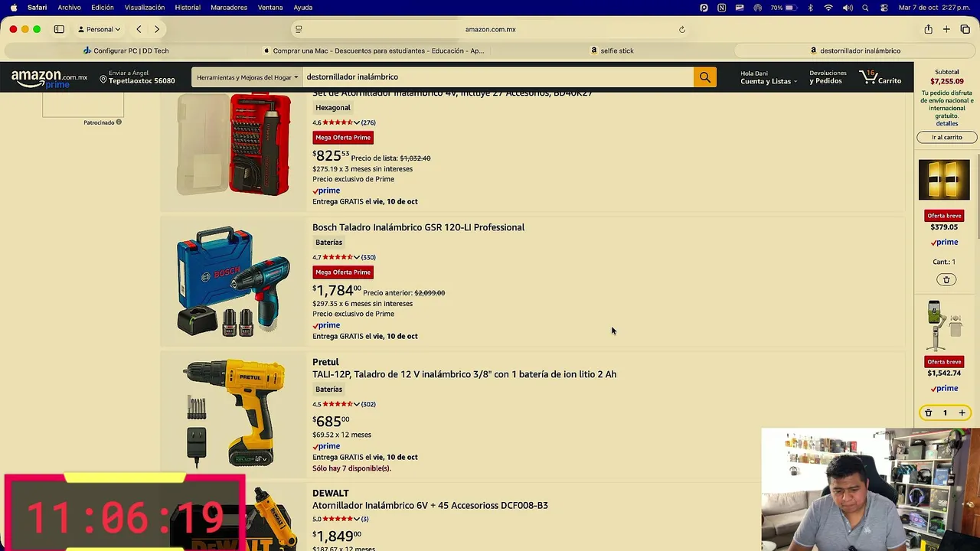
Task: Open the wall lamp thumbnail in the cart sidebar
Action: (944, 180)
